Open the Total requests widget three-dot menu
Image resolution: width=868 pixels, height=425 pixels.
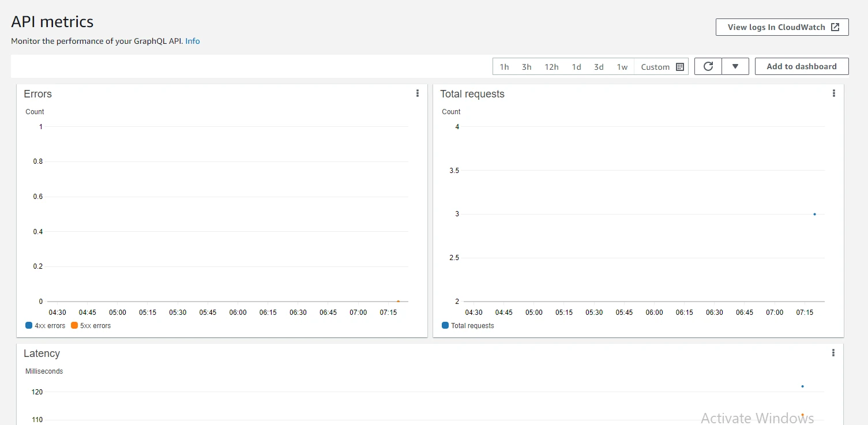coord(833,93)
